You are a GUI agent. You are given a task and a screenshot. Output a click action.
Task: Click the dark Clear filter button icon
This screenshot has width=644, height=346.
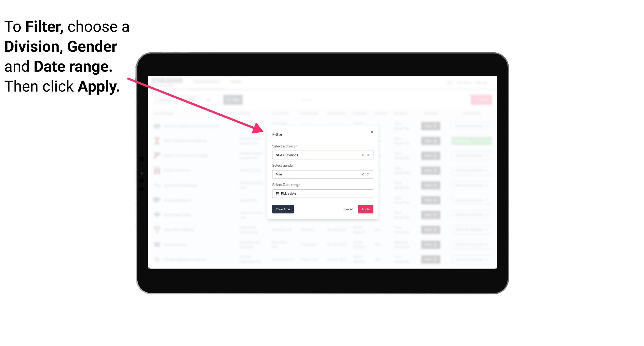tap(283, 209)
